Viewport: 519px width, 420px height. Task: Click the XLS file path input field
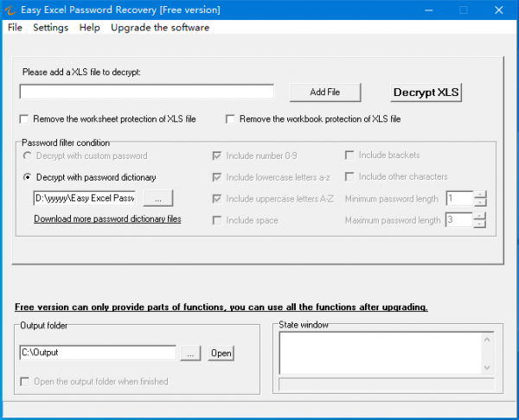(x=147, y=92)
